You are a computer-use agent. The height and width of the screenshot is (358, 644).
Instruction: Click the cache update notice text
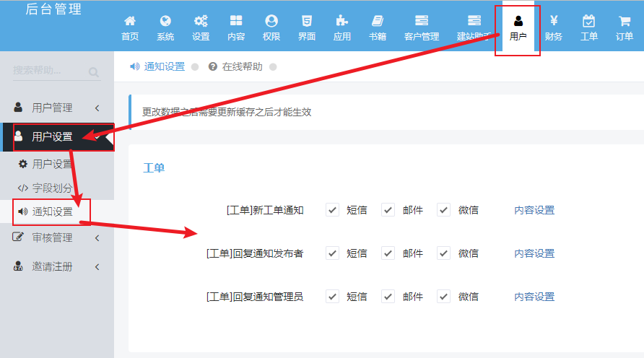tap(227, 112)
